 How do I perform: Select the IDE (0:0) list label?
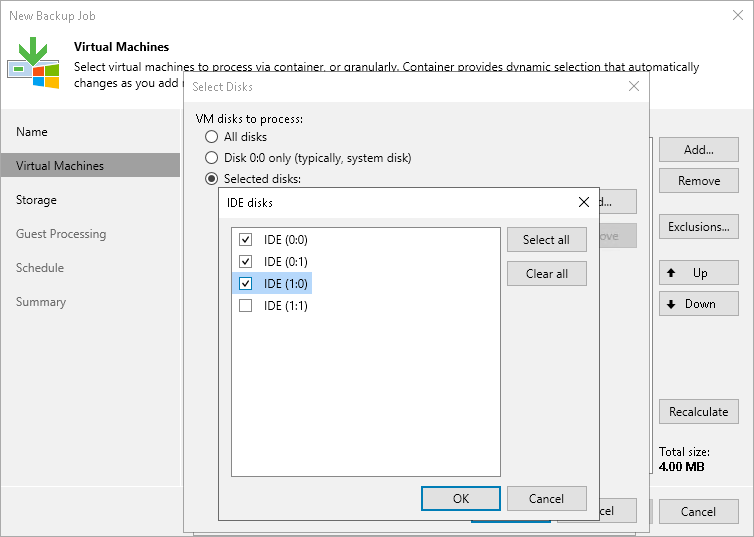click(x=286, y=239)
